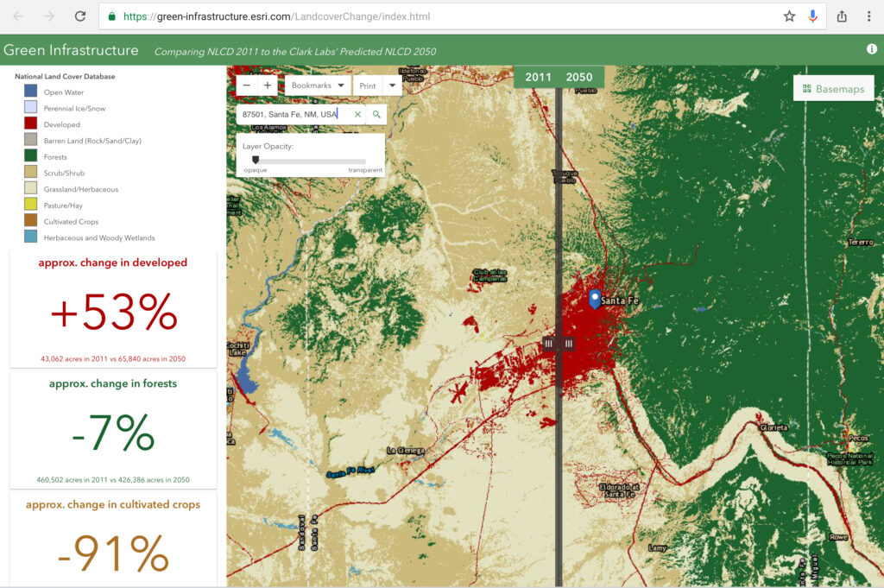Open the info icon in header
The image size is (884, 588).
pos(871,49)
